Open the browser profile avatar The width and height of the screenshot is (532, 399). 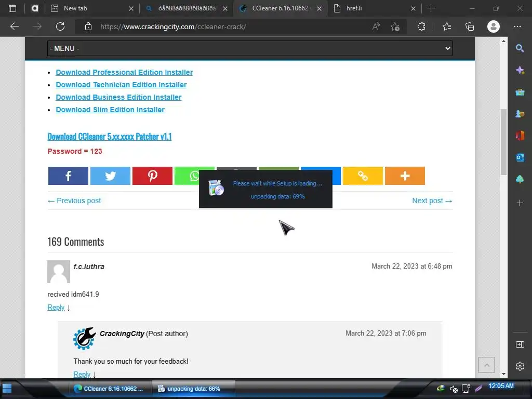coord(494,26)
